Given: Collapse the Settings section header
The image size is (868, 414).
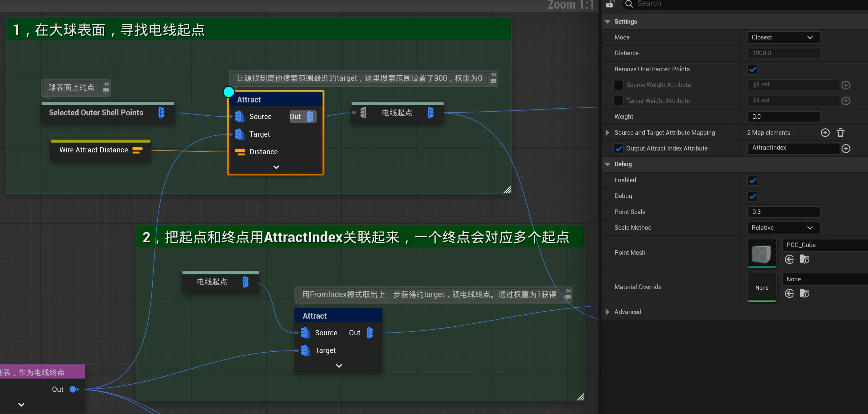Looking at the screenshot, I should tap(607, 22).
